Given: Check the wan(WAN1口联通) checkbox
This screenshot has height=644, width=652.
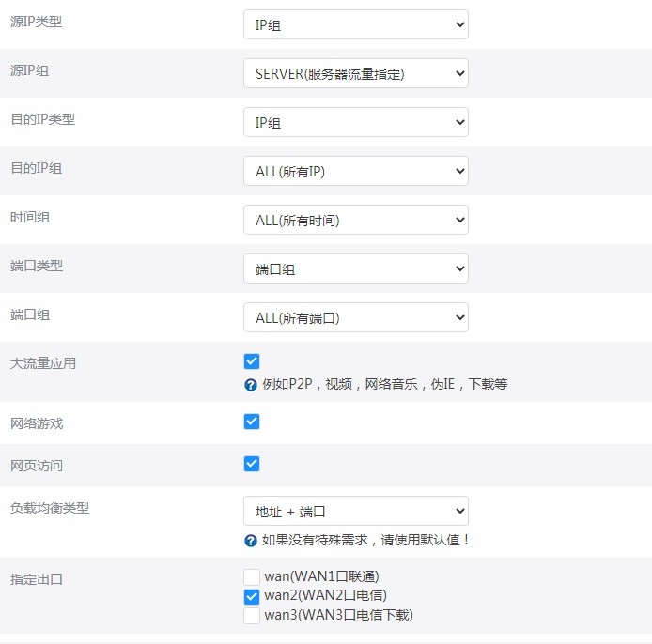Looking at the screenshot, I should coord(252,577).
